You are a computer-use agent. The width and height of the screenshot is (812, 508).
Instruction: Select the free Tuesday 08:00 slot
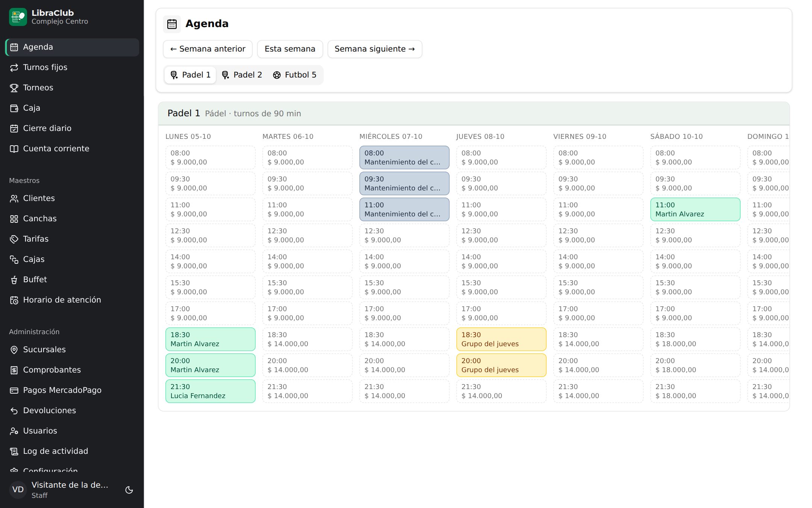[308, 158]
